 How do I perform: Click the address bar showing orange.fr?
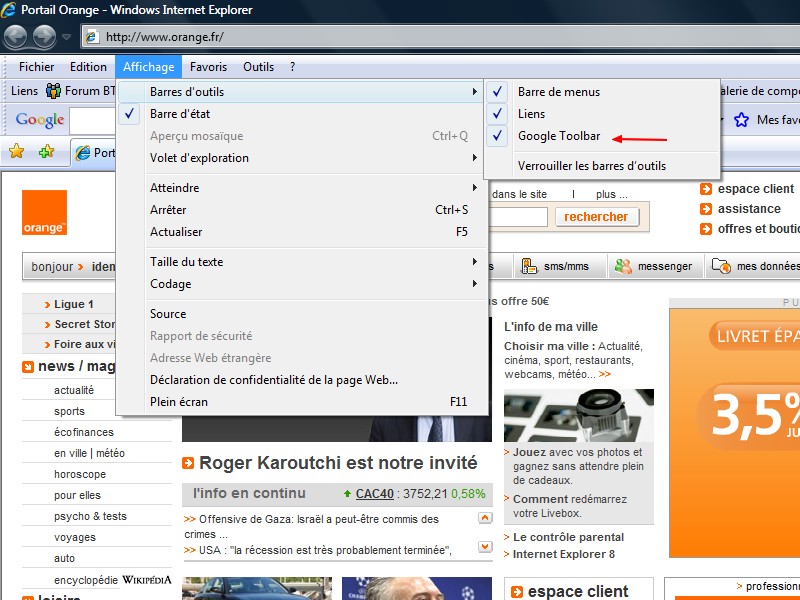click(400, 37)
